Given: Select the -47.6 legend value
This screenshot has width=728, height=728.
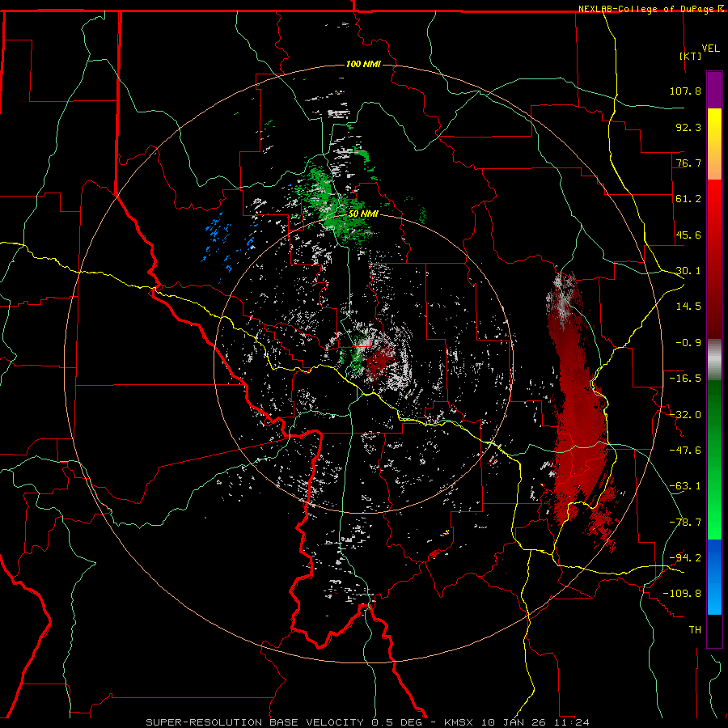Looking at the screenshot, I should [685, 451].
